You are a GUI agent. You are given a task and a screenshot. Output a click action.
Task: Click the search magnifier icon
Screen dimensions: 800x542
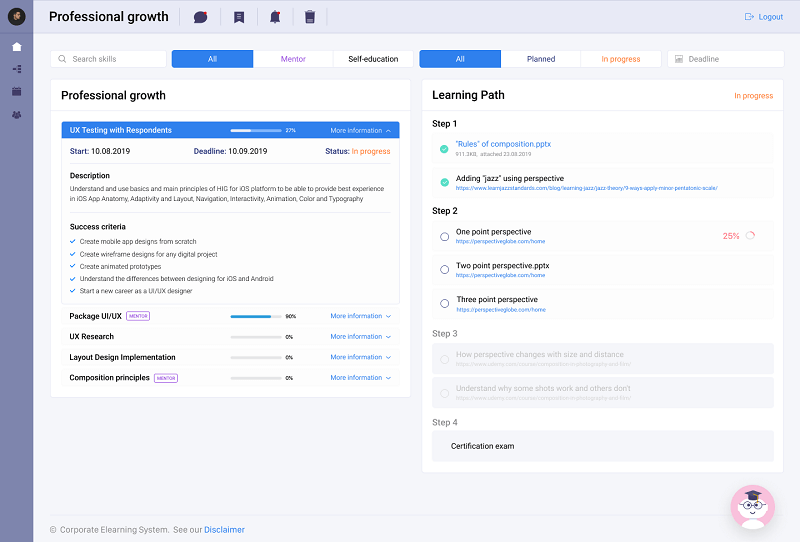pos(62,59)
